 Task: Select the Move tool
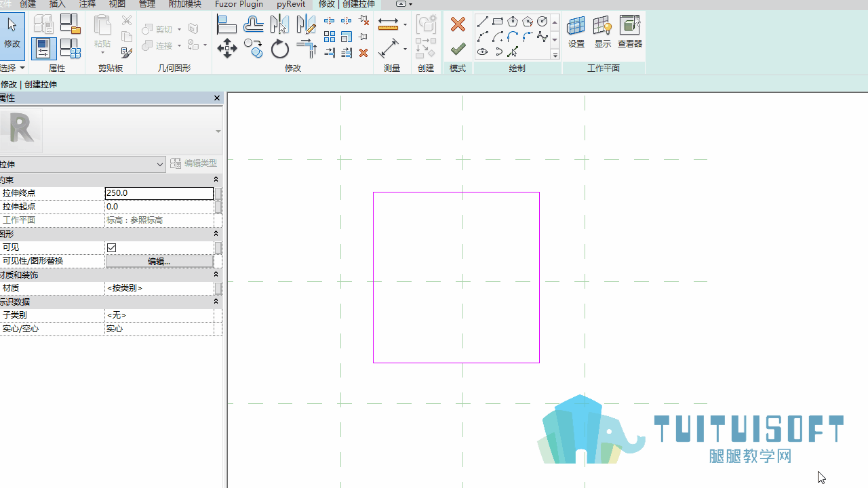[226, 49]
